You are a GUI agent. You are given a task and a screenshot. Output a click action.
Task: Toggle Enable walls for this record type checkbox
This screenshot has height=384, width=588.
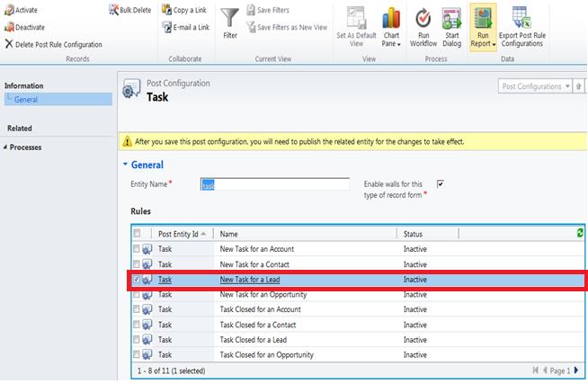pyautogui.click(x=440, y=183)
